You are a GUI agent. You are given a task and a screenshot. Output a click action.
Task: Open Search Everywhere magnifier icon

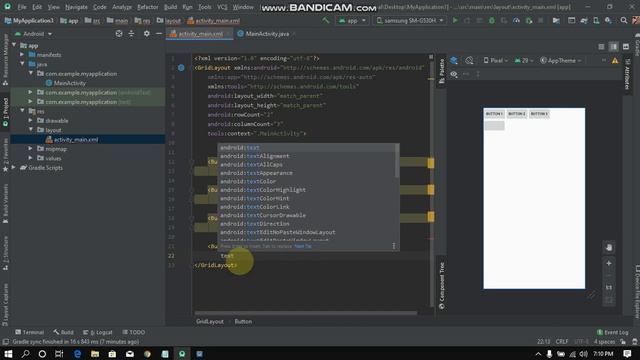coord(624,20)
